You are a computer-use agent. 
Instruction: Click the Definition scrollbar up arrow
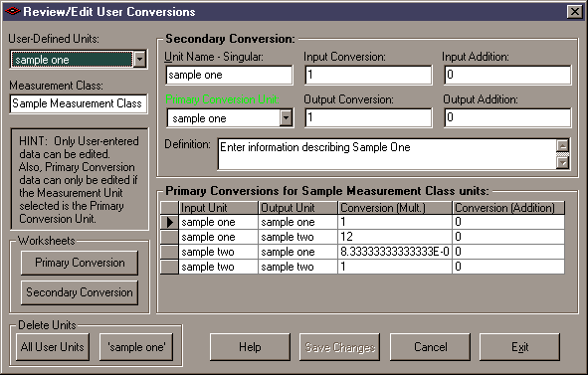[x=562, y=145]
